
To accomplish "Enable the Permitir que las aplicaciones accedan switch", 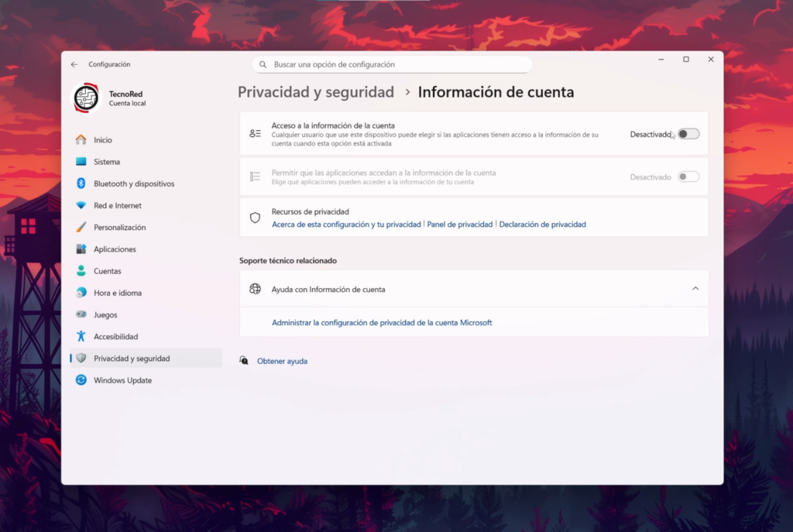I will (x=686, y=177).
